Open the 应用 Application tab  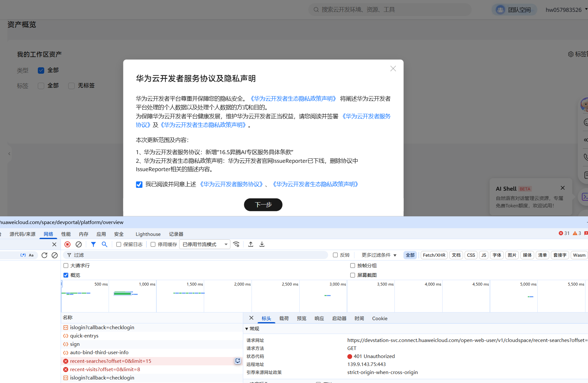(101, 234)
